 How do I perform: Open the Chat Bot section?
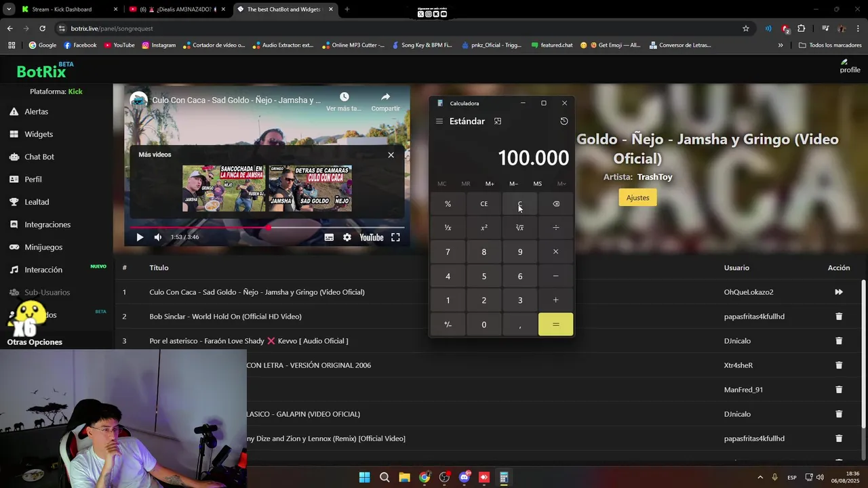point(32,157)
